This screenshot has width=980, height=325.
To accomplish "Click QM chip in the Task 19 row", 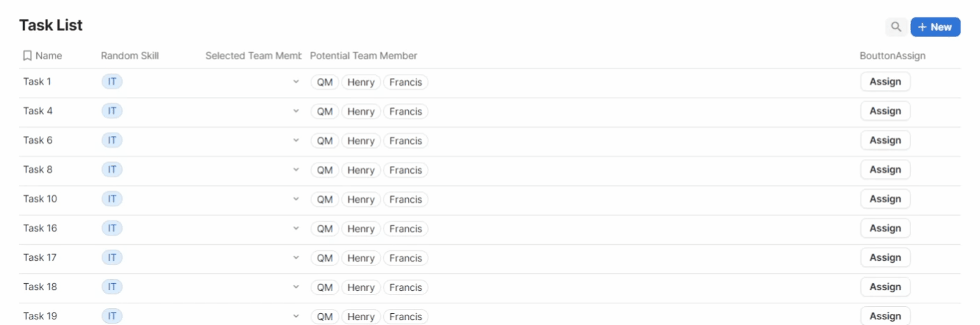I will click(325, 317).
